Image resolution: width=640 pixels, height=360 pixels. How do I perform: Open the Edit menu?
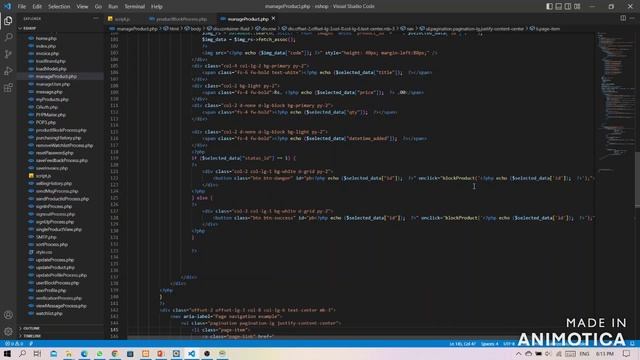tap(37, 7)
